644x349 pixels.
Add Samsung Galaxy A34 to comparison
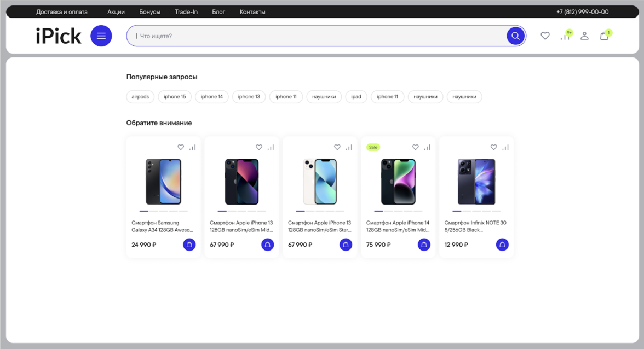coord(193,147)
